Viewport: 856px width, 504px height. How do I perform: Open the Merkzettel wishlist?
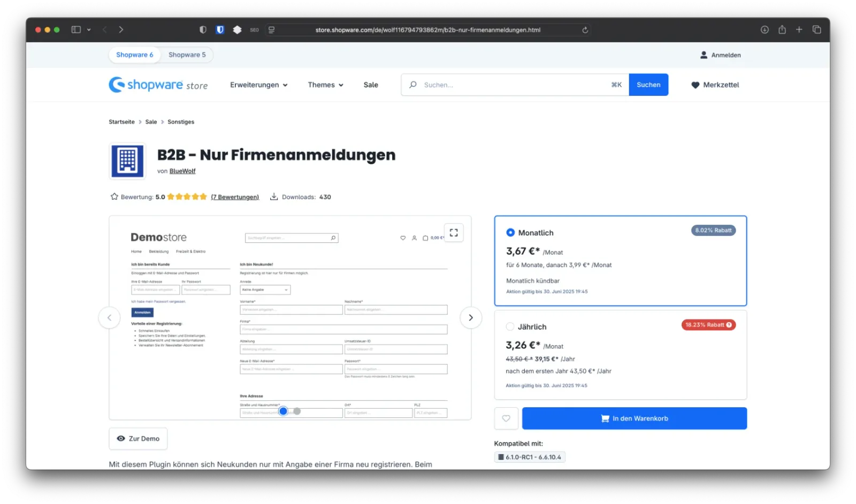coord(715,85)
